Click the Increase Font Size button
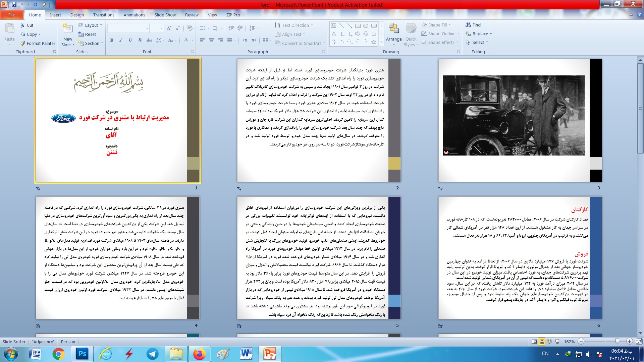The height and width of the screenshot is (362, 644). click(x=169, y=28)
